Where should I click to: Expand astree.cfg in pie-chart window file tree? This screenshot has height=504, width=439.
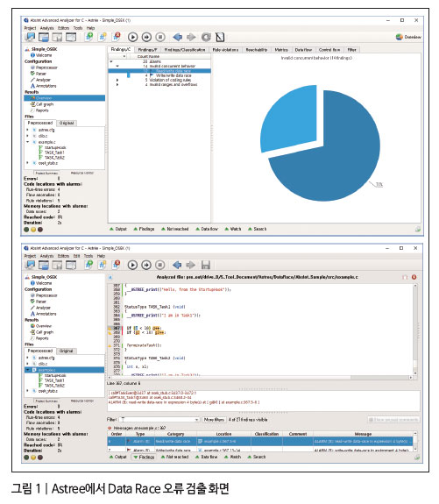coord(27,130)
